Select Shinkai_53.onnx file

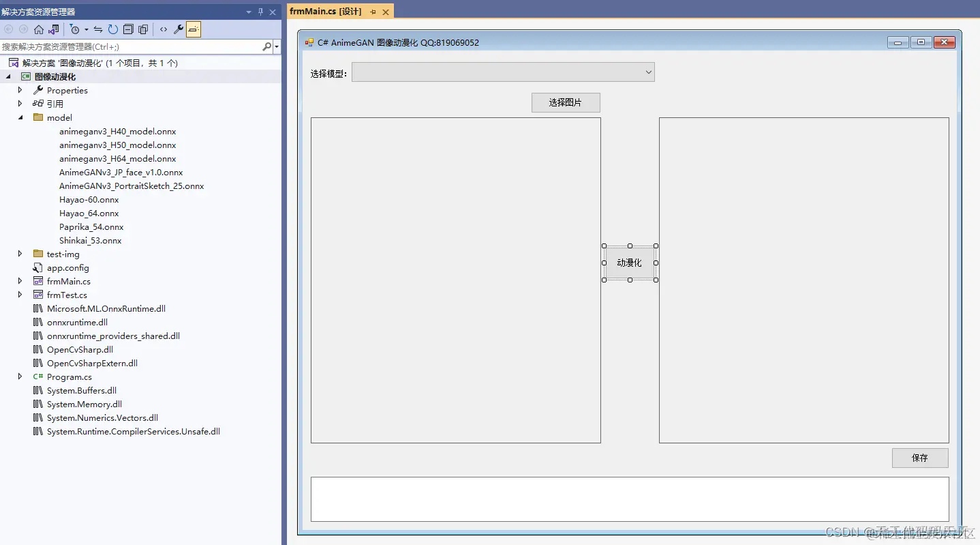click(90, 240)
